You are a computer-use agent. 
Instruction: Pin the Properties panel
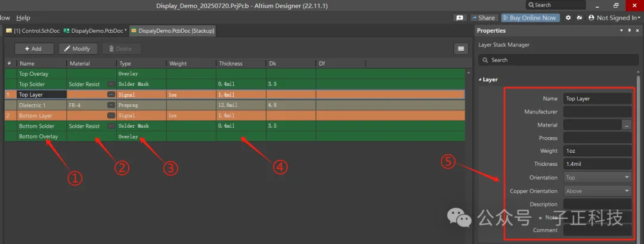(x=629, y=31)
